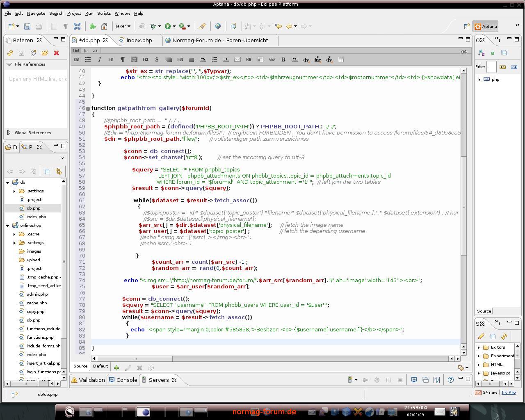Click the green Run button in toolbar
Screen dimensions: 525x420
(167, 26)
